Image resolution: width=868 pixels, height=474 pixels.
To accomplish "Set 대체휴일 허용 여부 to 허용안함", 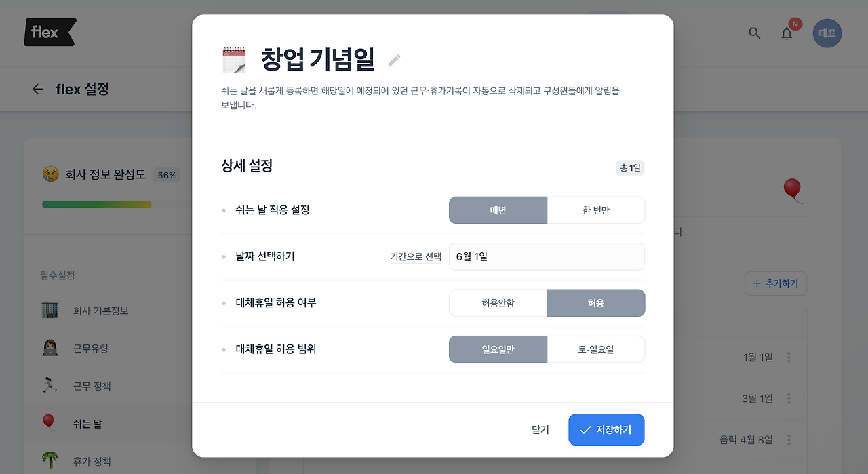I will pyautogui.click(x=498, y=303).
